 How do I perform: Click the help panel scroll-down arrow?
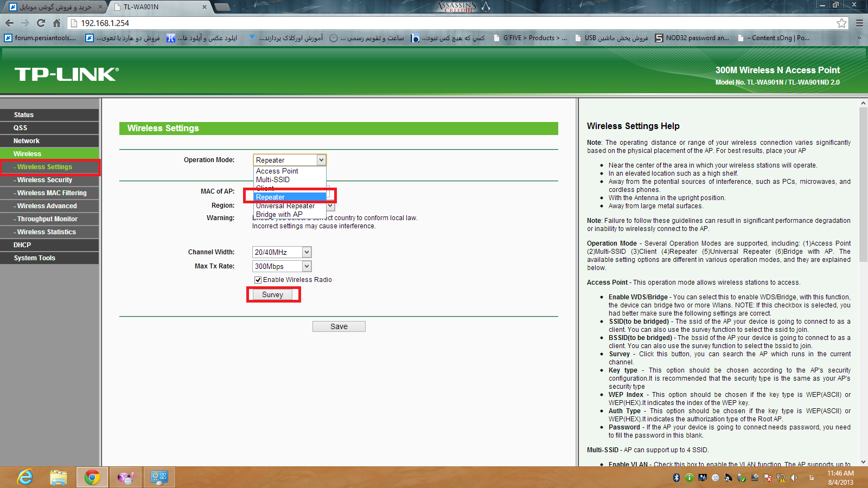point(864,462)
